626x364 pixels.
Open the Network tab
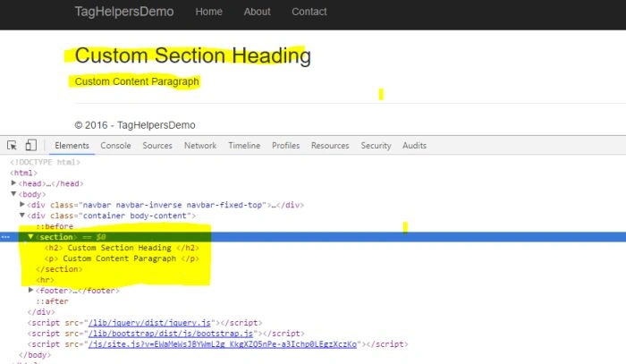click(200, 145)
